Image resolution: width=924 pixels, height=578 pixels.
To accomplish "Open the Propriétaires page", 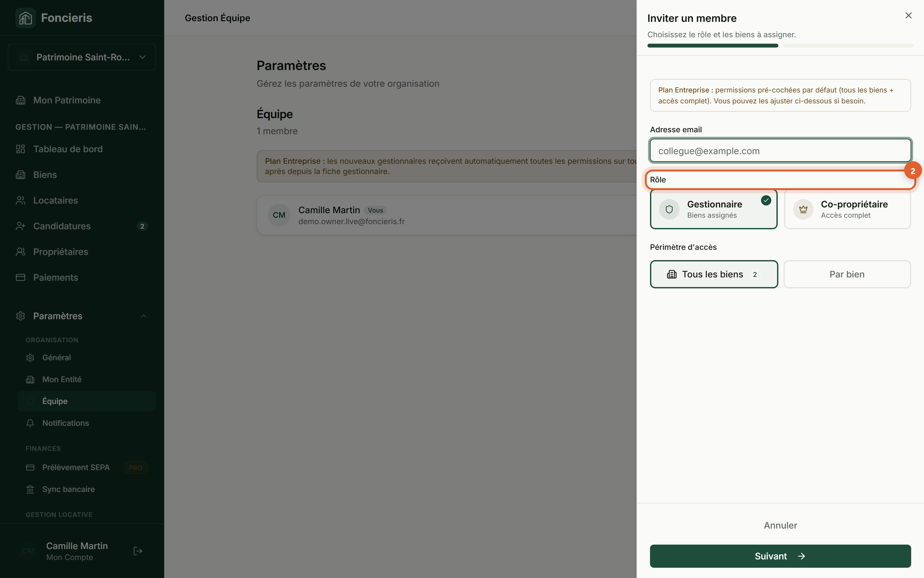I will (x=82, y=251).
